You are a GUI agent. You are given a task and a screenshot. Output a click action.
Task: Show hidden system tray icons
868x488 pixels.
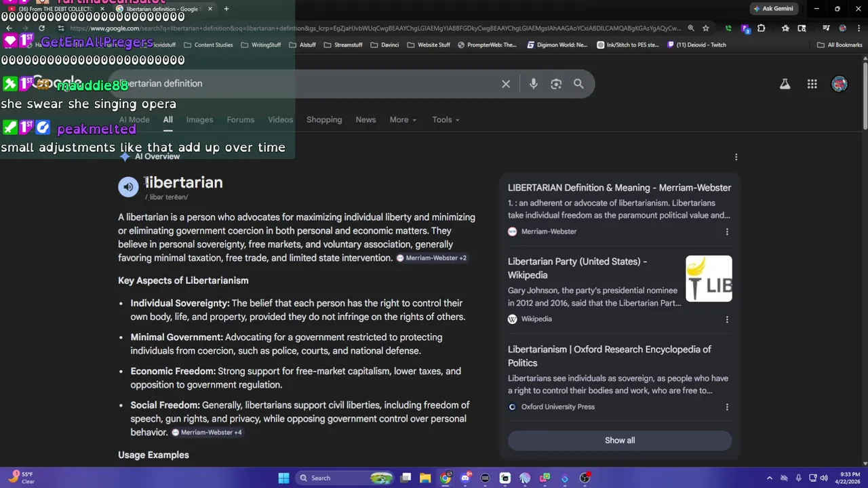[x=769, y=479]
